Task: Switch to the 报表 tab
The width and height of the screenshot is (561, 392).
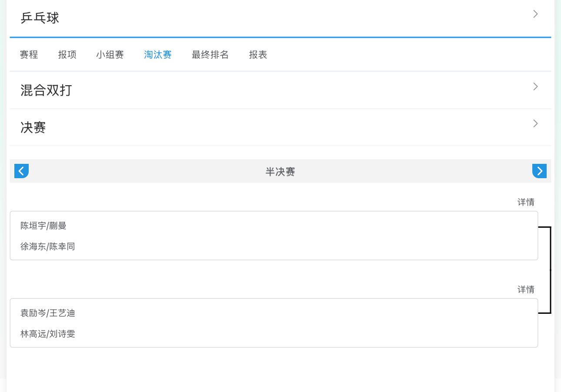Action: coord(257,54)
